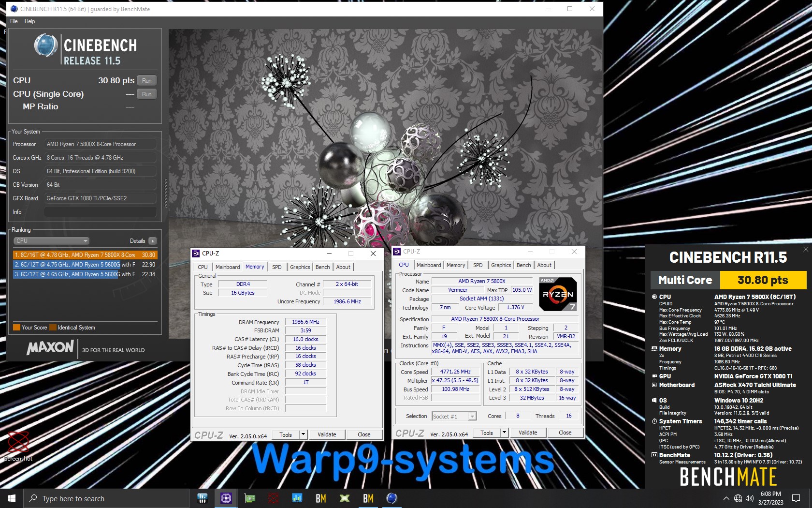Image resolution: width=812 pixels, height=508 pixels.
Task: Click the orange Your Score swatch
Action: click(x=16, y=328)
